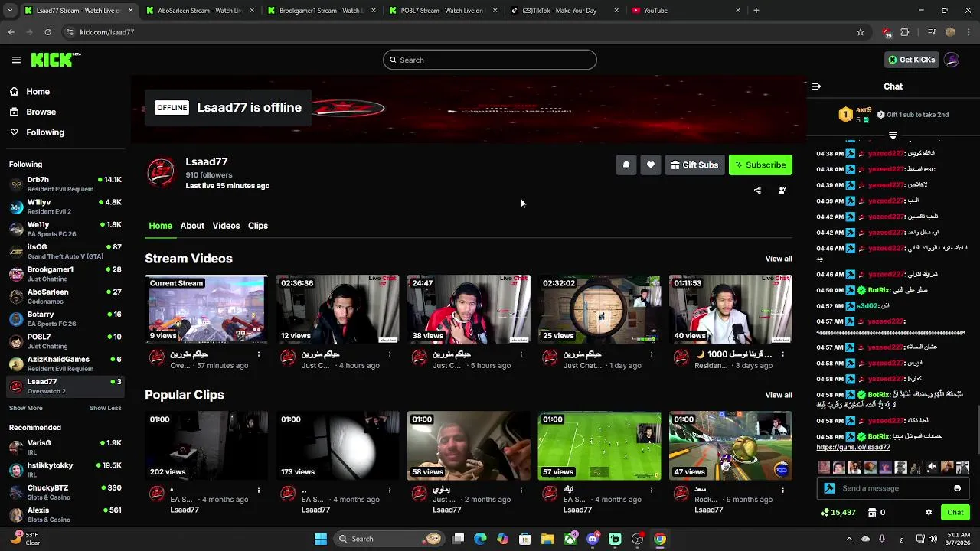
Task: View site information icon in address bar
Action: (x=70, y=32)
